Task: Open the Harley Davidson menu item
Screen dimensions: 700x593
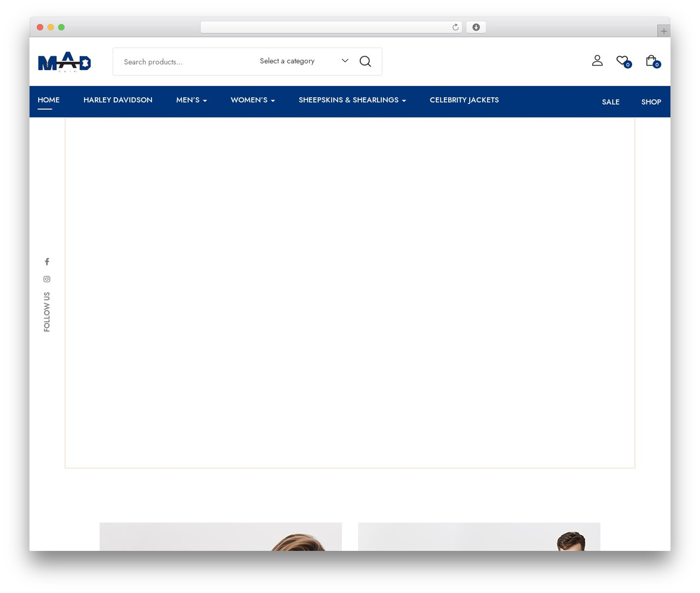Action: click(118, 100)
